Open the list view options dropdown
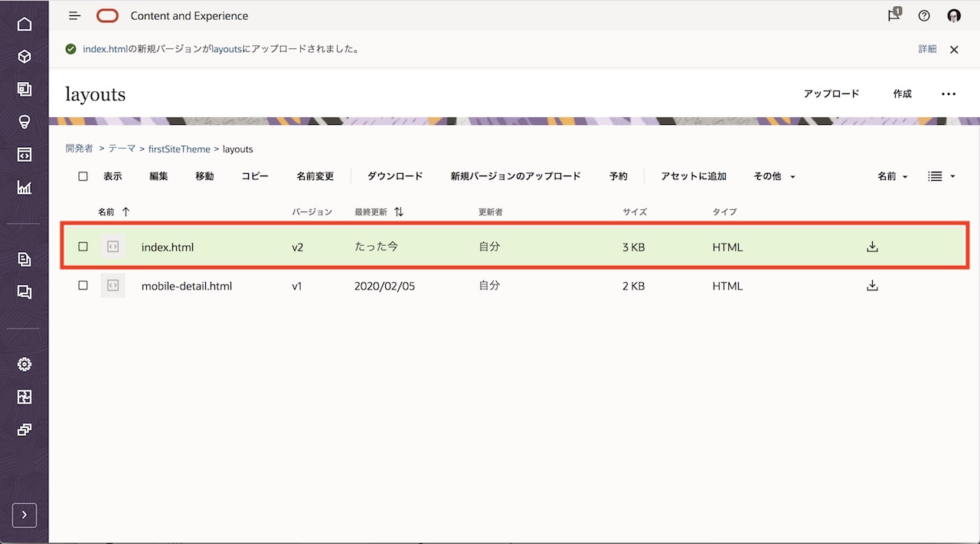The width and height of the screenshot is (980, 544). coord(942,176)
